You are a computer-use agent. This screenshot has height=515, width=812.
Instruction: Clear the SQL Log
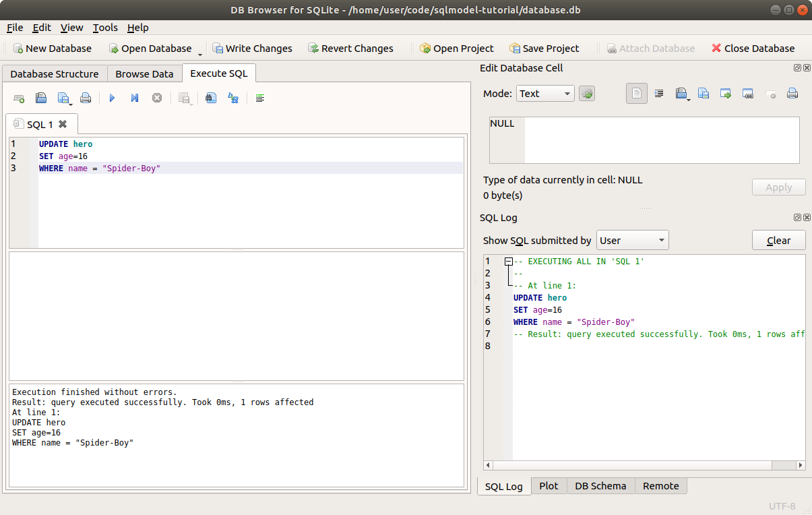click(x=778, y=241)
